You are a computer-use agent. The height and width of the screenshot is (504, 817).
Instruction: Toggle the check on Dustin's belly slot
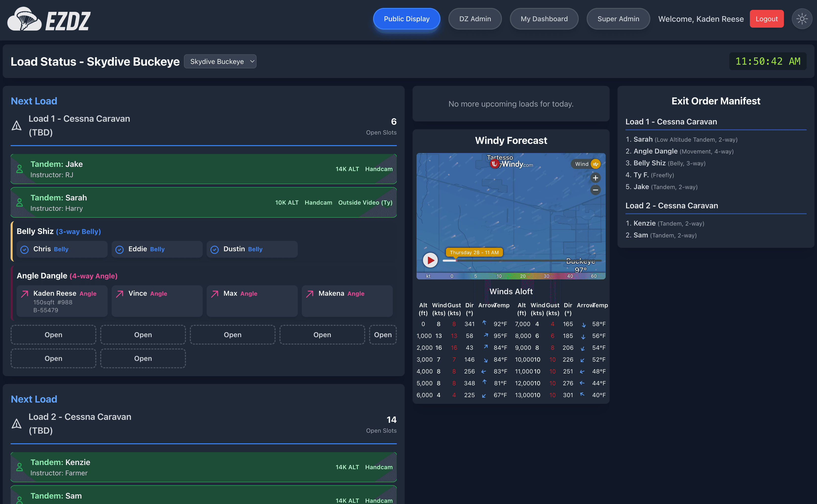[x=215, y=249]
